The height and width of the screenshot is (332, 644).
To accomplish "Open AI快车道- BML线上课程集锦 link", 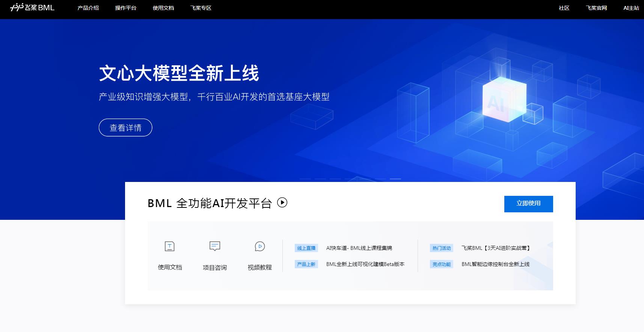I will pos(359,248).
